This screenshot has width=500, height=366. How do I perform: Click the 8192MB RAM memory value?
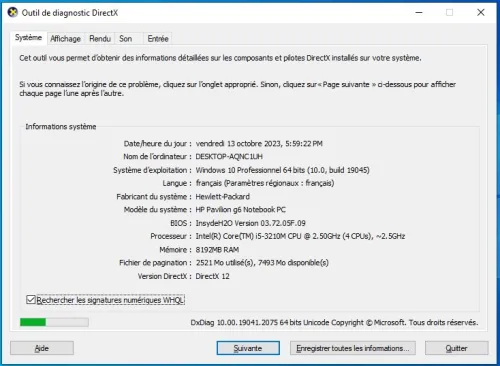(217, 250)
